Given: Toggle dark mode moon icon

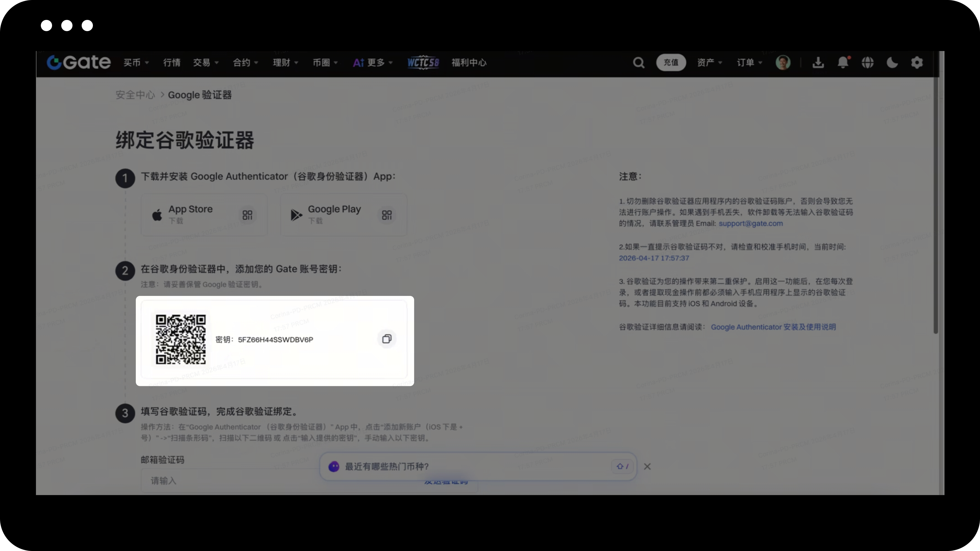Looking at the screenshot, I should click(892, 63).
